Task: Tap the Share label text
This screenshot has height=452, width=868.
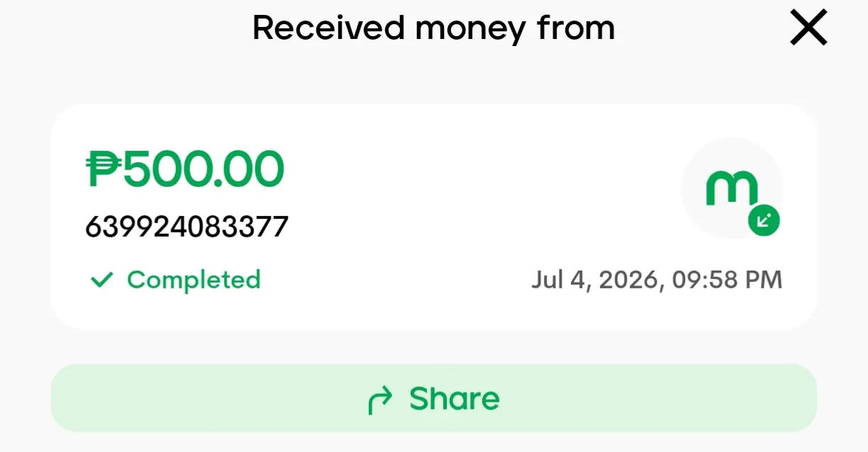Action: pyautogui.click(x=455, y=399)
